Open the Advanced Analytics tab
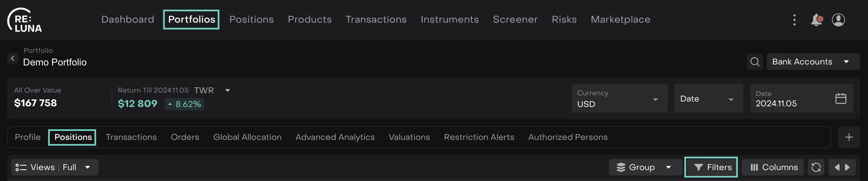868x181 pixels. coord(335,137)
